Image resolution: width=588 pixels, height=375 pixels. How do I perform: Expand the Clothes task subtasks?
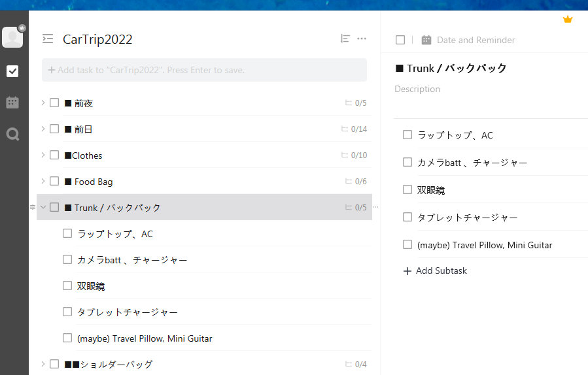tap(43, 155)
